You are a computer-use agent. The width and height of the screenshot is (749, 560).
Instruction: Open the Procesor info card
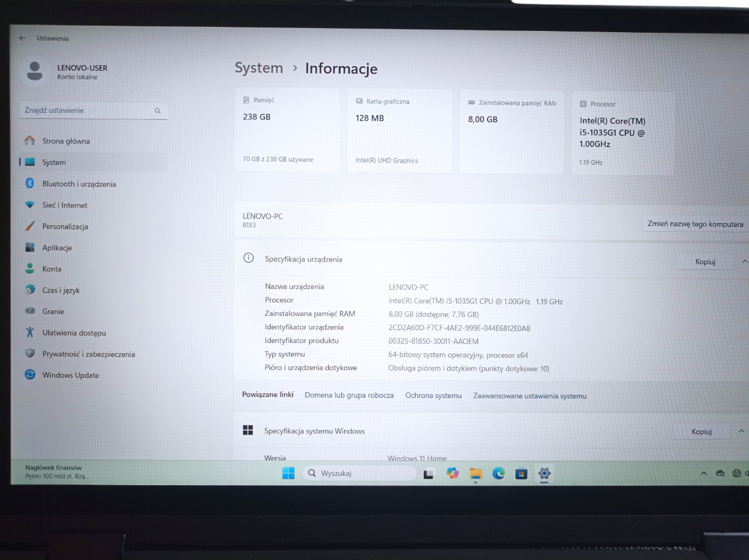(623, 133)
